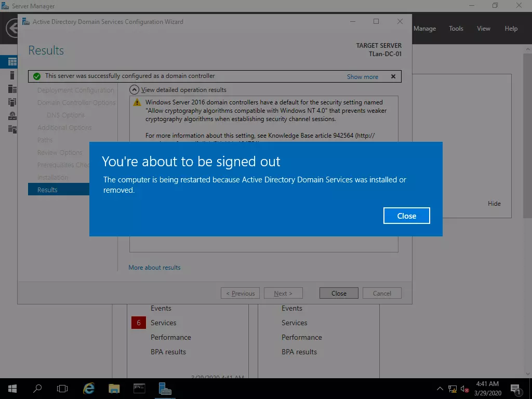Click the network status tray icon
The height and width of the screenshot is (399, 532).
click(x=453, y=389)
